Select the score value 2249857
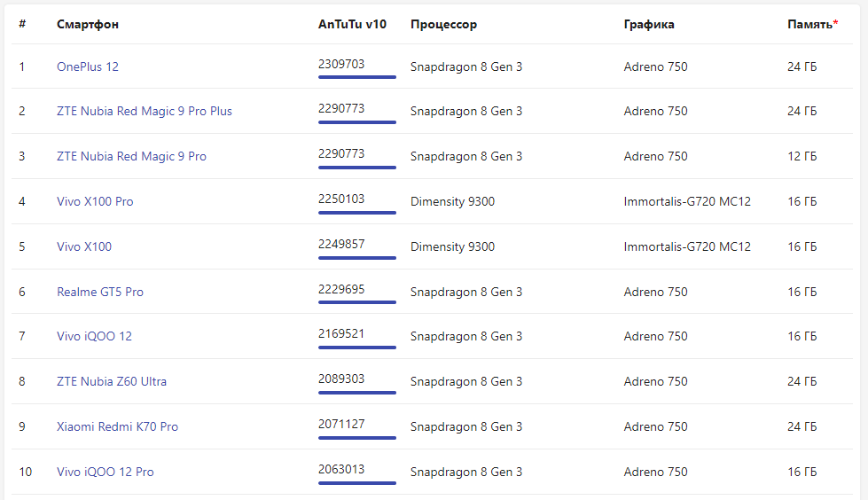868x500 pixels. (341, 244)
